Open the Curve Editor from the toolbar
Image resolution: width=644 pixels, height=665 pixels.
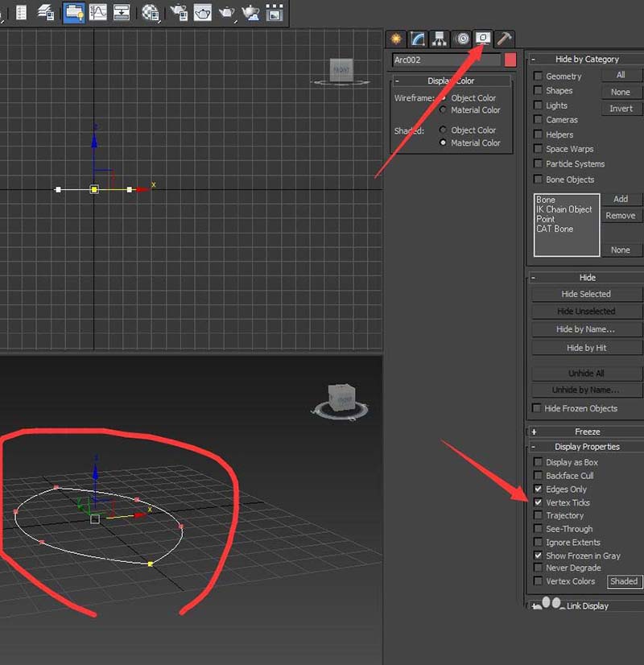[98, 12]
